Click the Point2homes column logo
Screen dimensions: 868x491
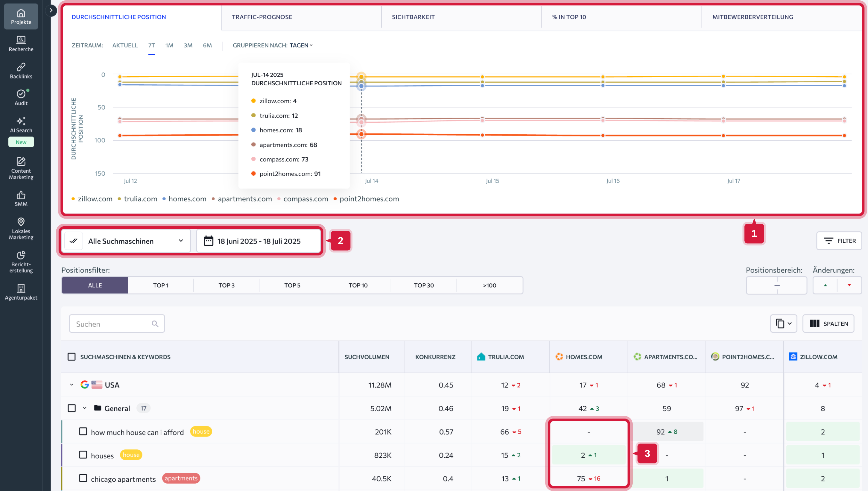(715, 356)
